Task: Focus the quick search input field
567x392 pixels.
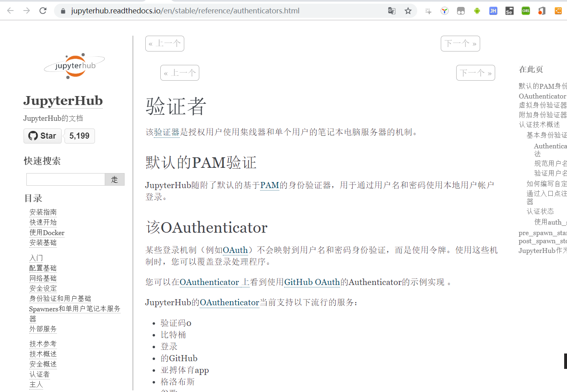Action: point(66,179)
